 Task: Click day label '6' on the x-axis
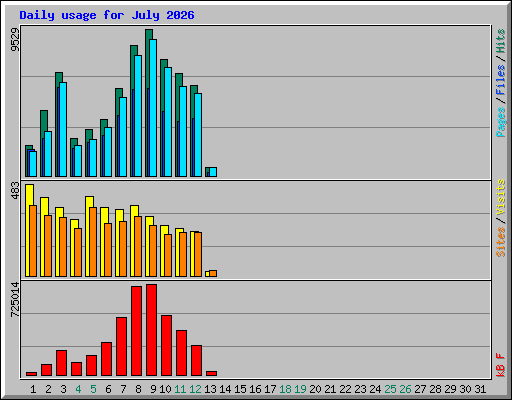point(108,389)
